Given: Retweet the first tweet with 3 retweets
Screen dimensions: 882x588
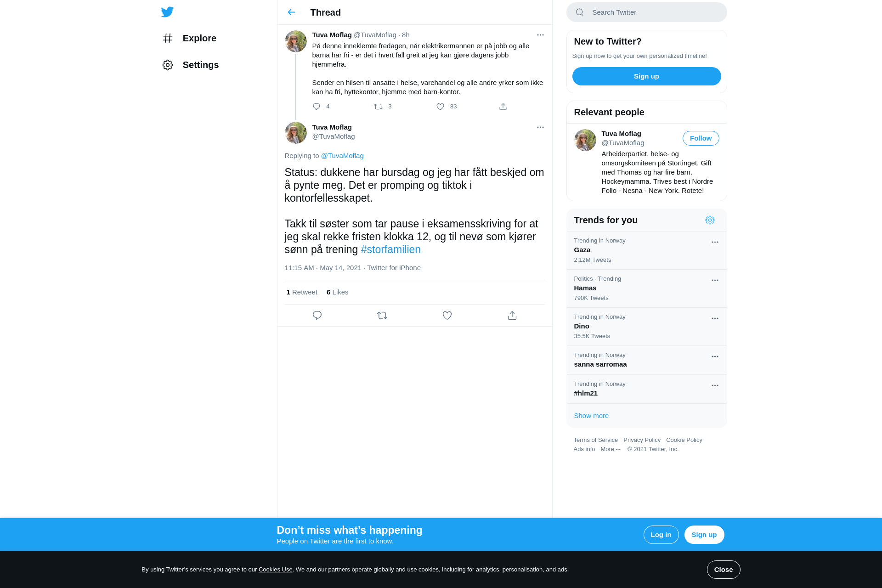Looking at the screenshot, I should 378,107.
